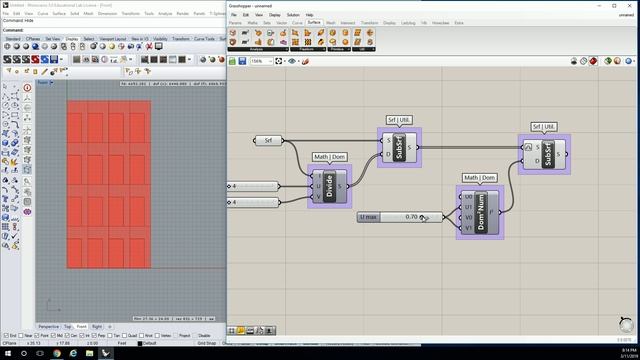640x360 pixels.
Task: Click the Rhino icon on the taskbar
Action: (106, 353)
